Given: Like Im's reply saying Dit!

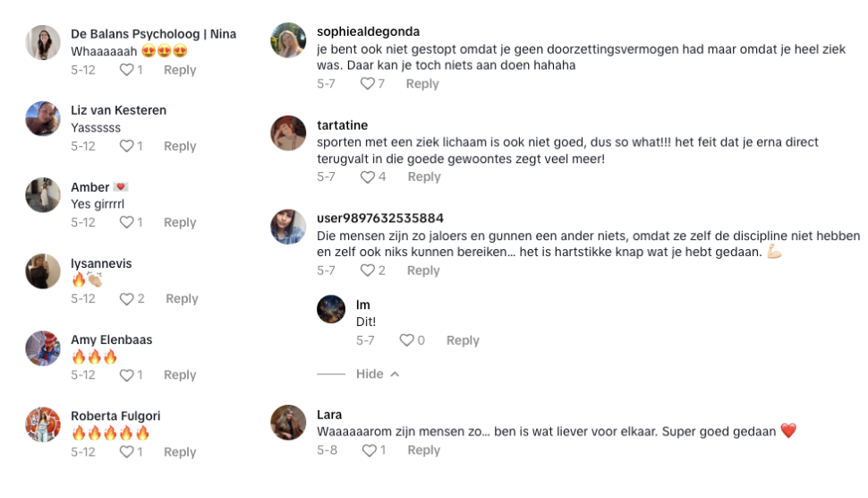Looking at the screenshot, I should click(406, 340).
